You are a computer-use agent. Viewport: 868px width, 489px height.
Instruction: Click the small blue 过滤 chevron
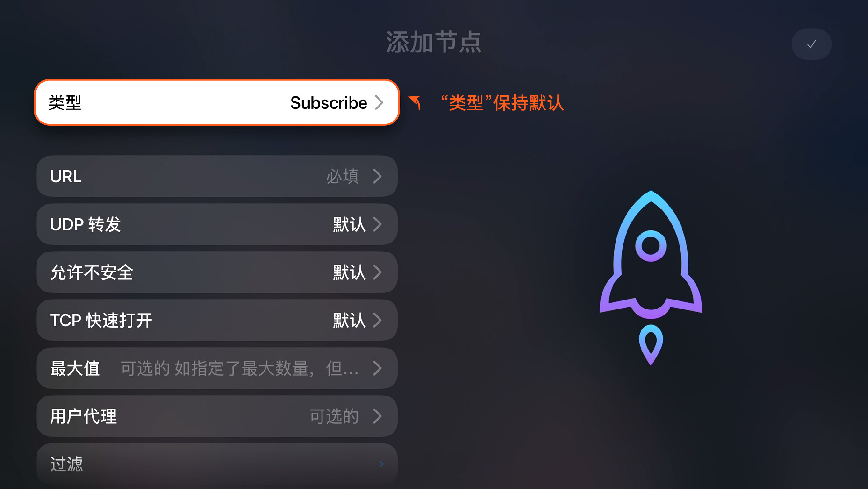[x=382, y=464]
